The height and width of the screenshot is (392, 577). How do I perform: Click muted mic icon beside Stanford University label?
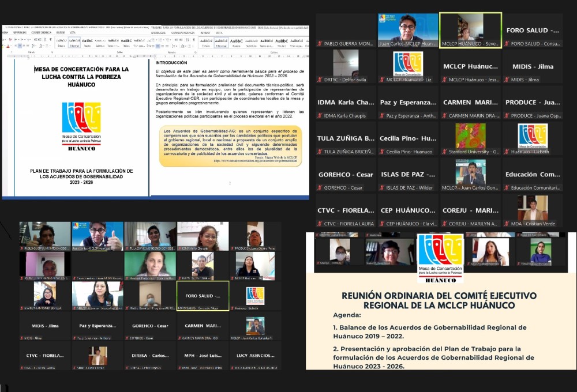445,152
